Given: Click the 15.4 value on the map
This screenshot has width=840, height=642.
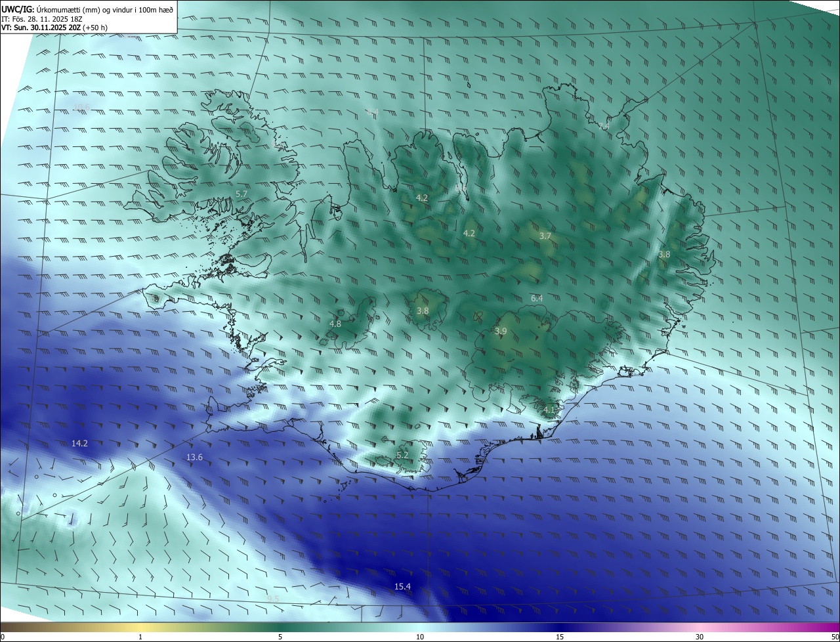Looking at the screenshot, I should click(x=402, y=586).
